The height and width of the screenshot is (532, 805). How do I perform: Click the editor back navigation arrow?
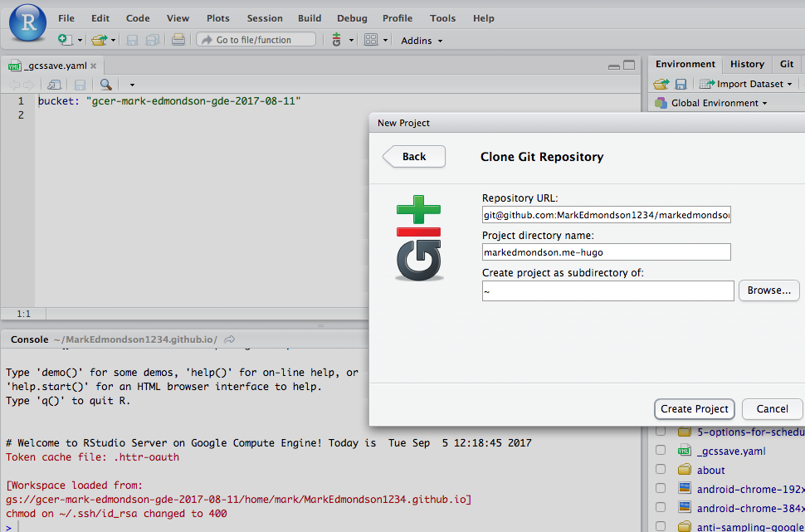14,85
